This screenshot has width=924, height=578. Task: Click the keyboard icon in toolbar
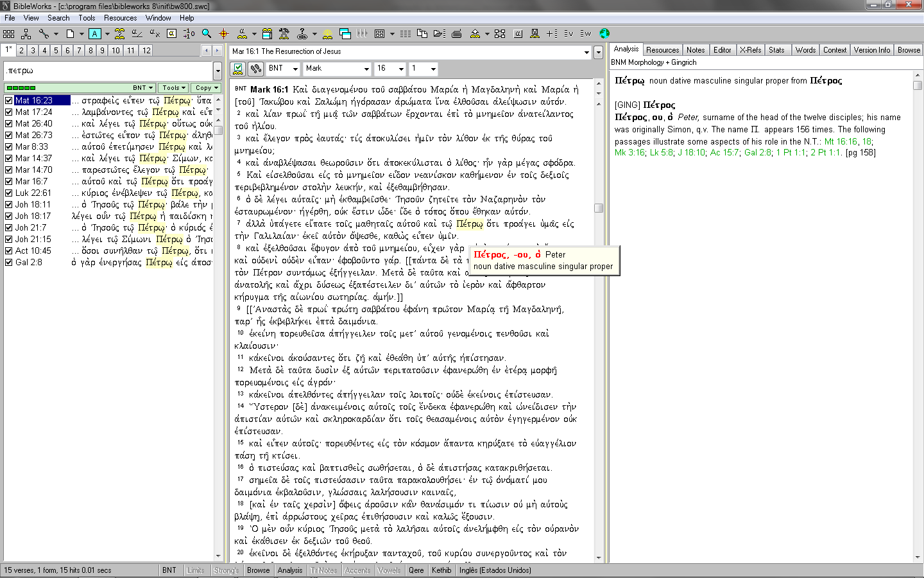(457, 33)
